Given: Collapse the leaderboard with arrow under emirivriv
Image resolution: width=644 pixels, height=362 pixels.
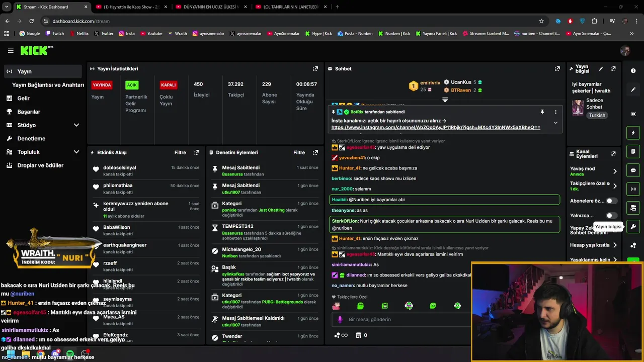Looking at the screenshot, I should click(445, 100).
